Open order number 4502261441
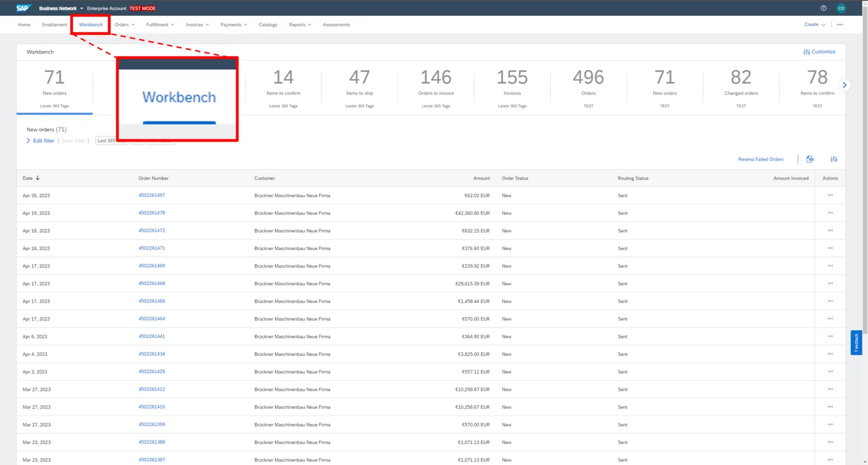 (152, 336)
